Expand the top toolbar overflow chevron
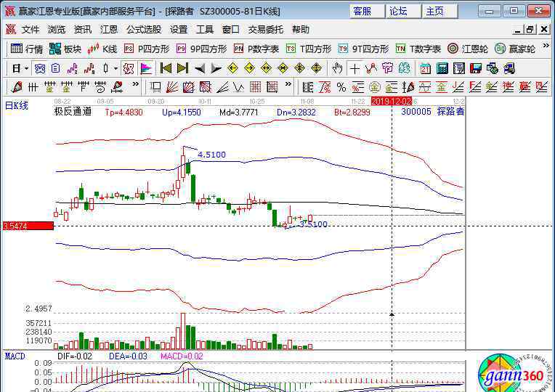The width and height of the screenshot is (555, 392). tap(546, 46)
